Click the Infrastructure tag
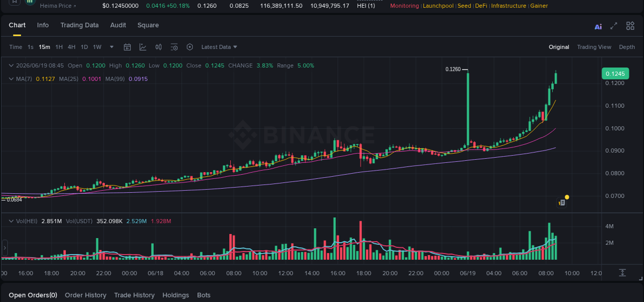The width and height of the screenshot is (644, 302). point(509,6)
